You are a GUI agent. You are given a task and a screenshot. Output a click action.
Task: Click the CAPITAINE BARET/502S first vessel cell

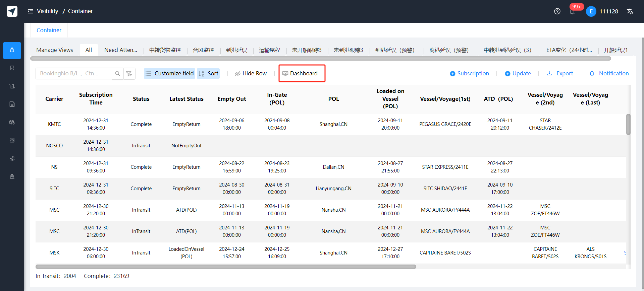(x=445, y=253)
